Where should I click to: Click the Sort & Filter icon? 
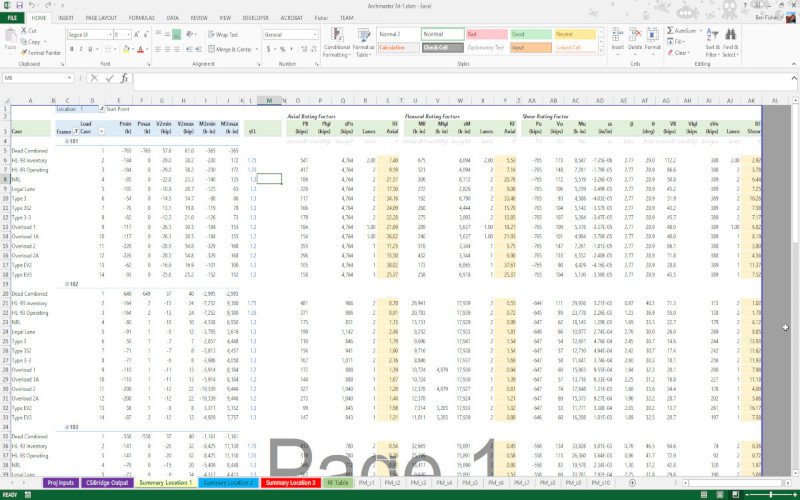[712, 36]
